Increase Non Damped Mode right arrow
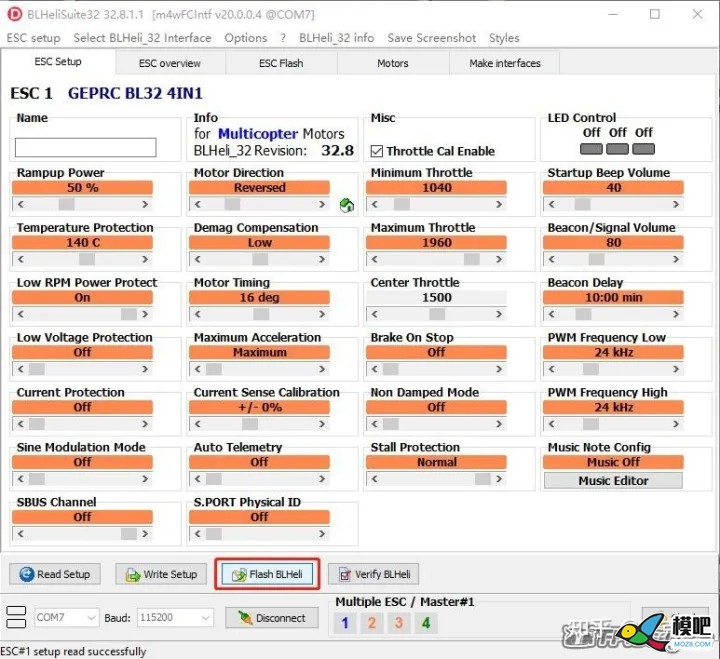This screenshot has height=659, width=720. point(499,424)
